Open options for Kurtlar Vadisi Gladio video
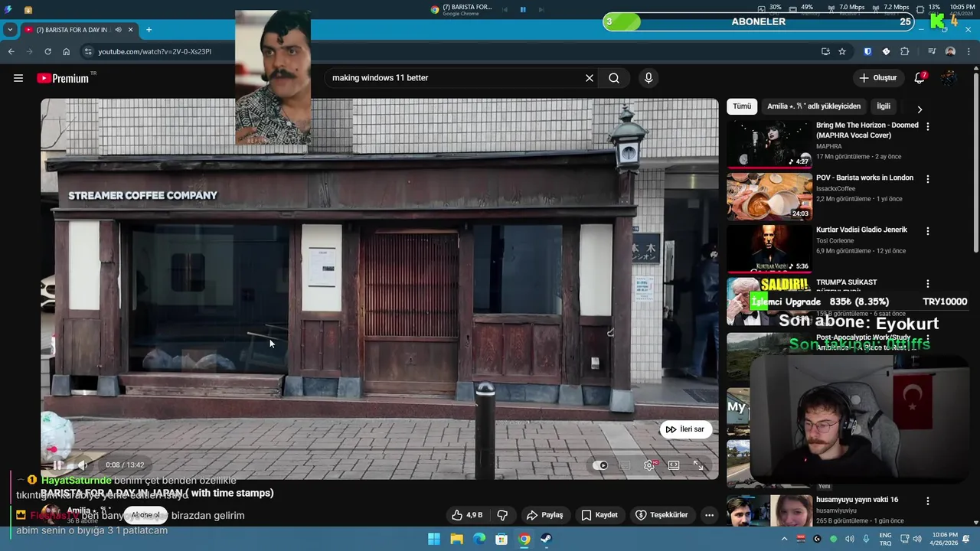Image resolution: width=980 pixels, height=551 pixels. [x=928, y=231]
